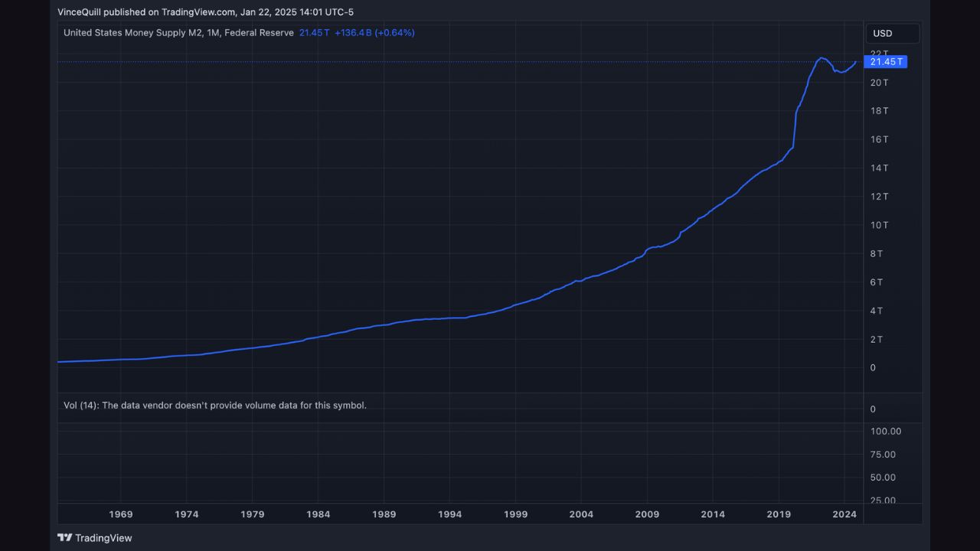Image resolution: width=980 pixels, height=551 pixels.
Task: Click the 1979 label on the time axis
Action: point(253,514)
